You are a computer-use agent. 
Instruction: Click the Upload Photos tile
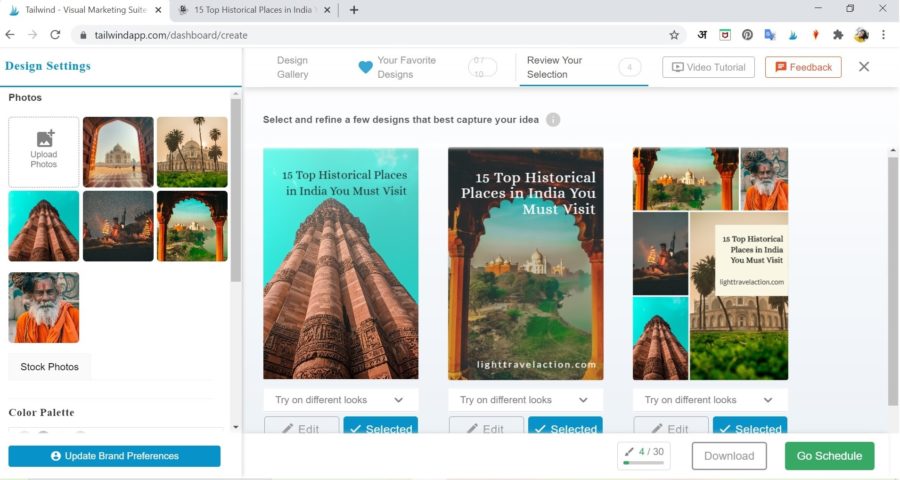point(44,152)
